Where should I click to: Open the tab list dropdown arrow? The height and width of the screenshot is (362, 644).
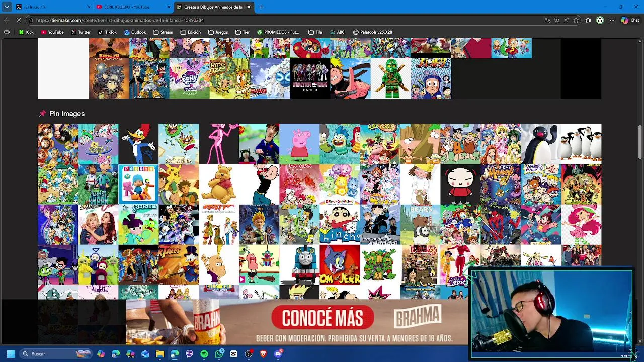pos(7,7)
